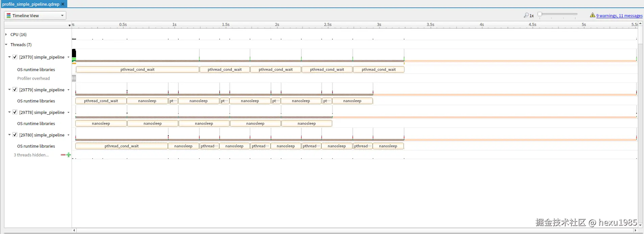
Task: Uncheck thread [29779] simple_pipeline checkbox
Action: (x=15, y=90)
